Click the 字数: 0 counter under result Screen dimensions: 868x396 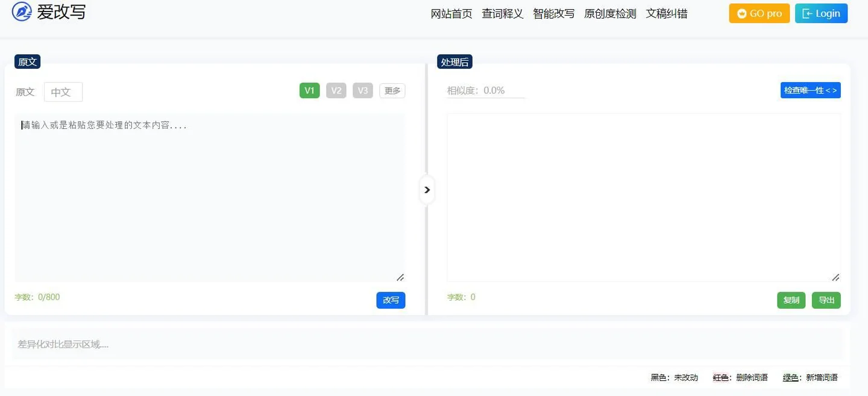point(461,297)
